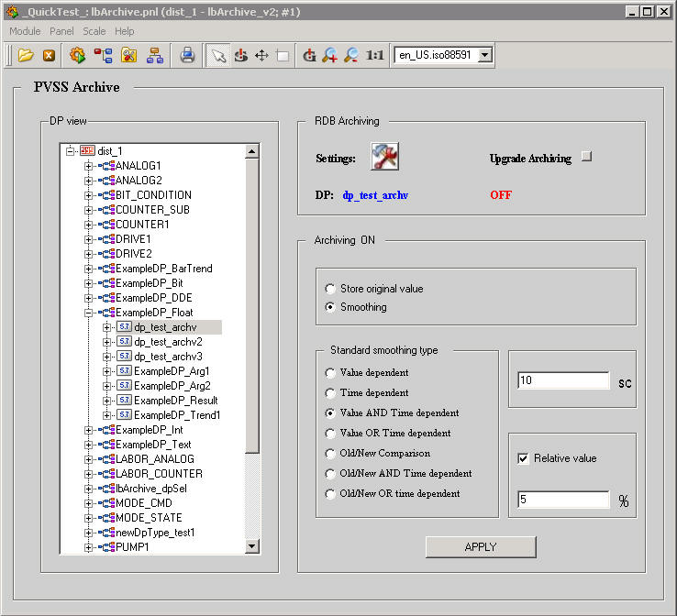The height and width of the screenshot is (616, 677).
Task: Collapse the ExampleDP_Float tree node
Action: [x=89, y=313]
